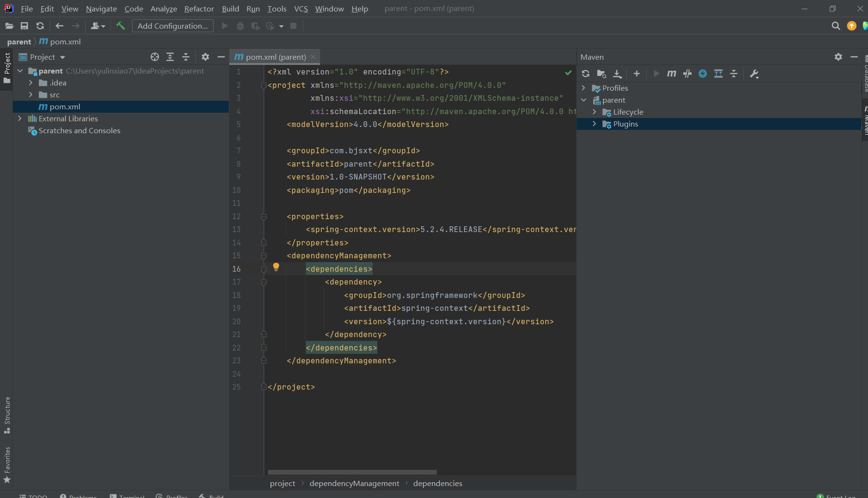The height and width of the screenshot is (498, 868).
Task: Click the orange IDE update icon
Action: (x=851, y=26)
